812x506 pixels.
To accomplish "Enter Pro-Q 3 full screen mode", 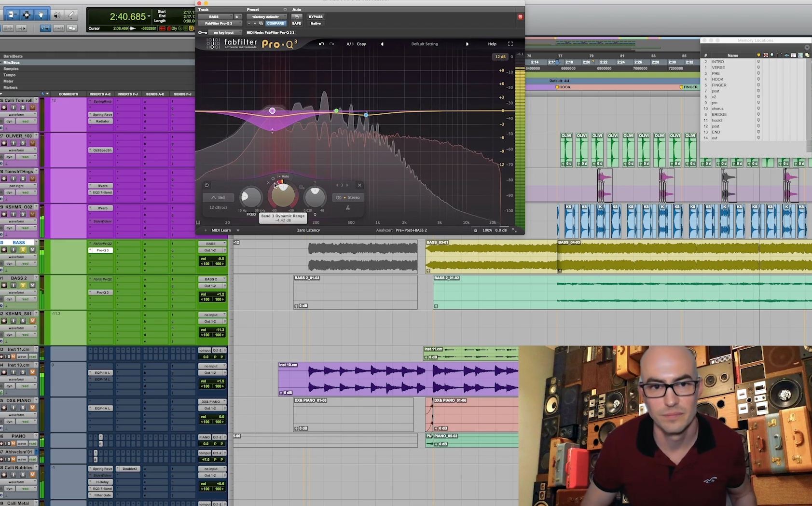I will pos(510,44).
